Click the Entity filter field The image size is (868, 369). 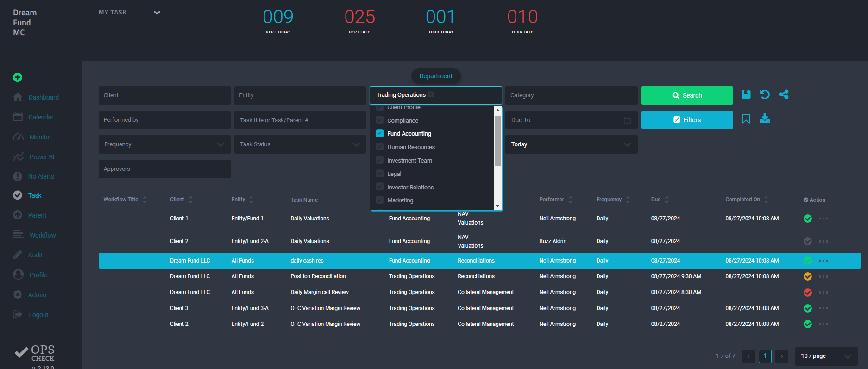coord(300,95)
